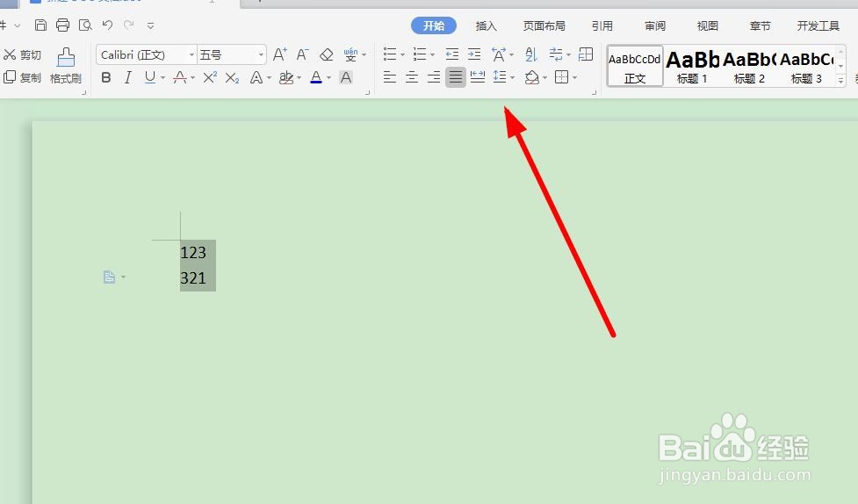Toggle strikethrough text icon
858x504 pixels.
[x=180, y=77]
